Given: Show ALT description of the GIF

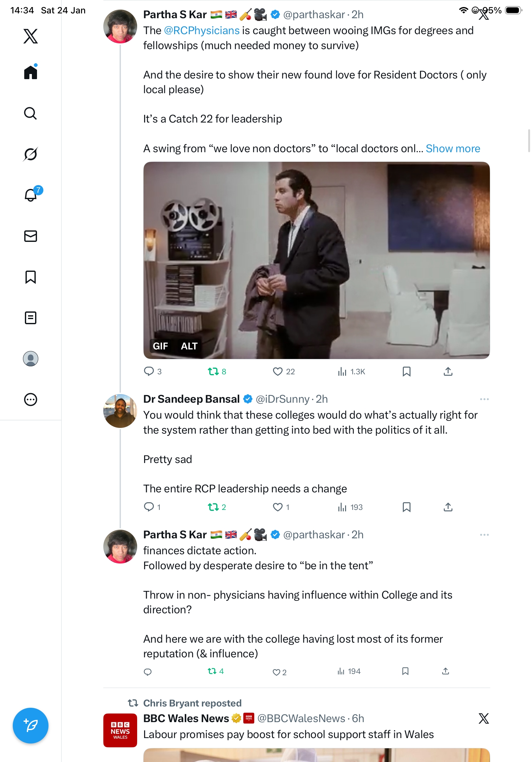Looking at the screenshot, I should tap(189, 346).
